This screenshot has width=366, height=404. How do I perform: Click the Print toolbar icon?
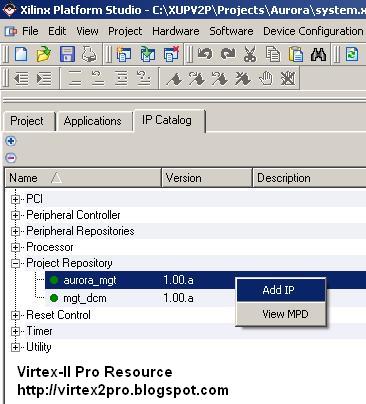[89, 54]
